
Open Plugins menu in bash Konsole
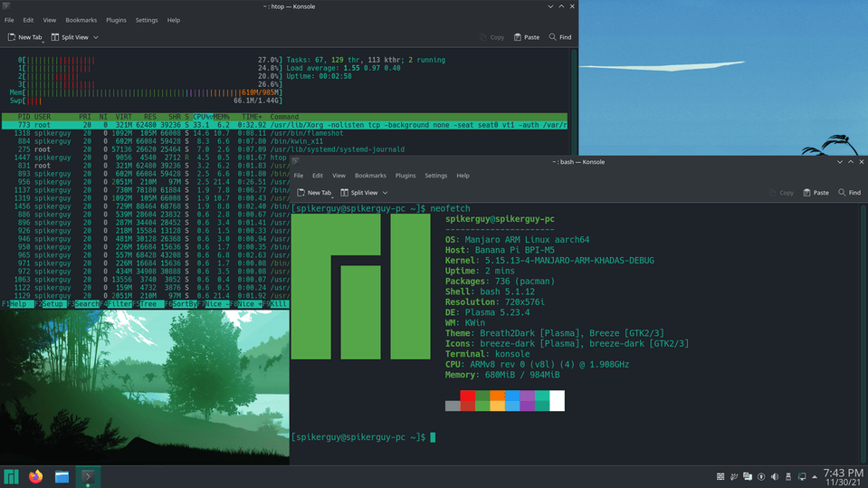pos(405,176)
